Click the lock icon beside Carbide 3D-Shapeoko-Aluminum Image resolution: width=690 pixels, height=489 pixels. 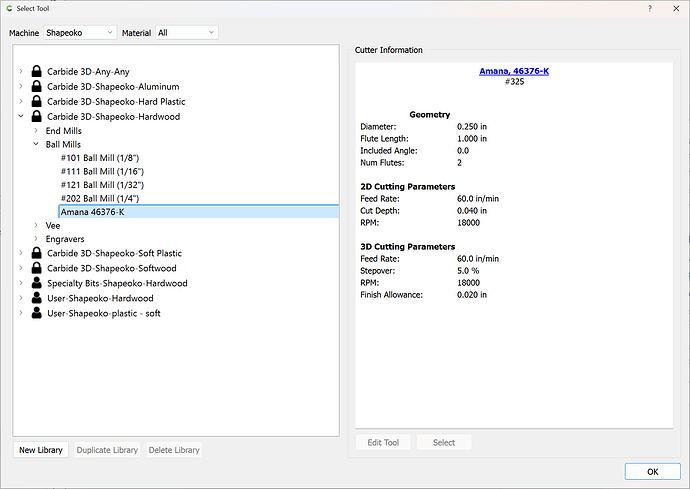click(x=37, y=86)
